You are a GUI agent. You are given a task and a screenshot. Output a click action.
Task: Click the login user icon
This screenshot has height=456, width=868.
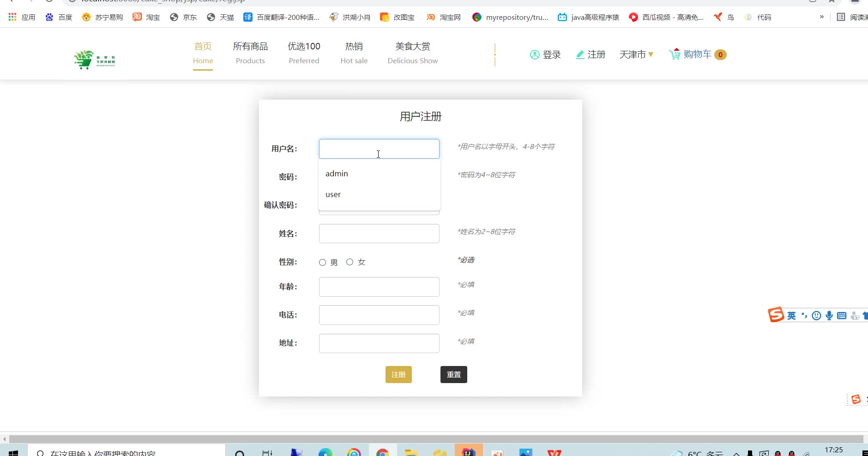535,55
